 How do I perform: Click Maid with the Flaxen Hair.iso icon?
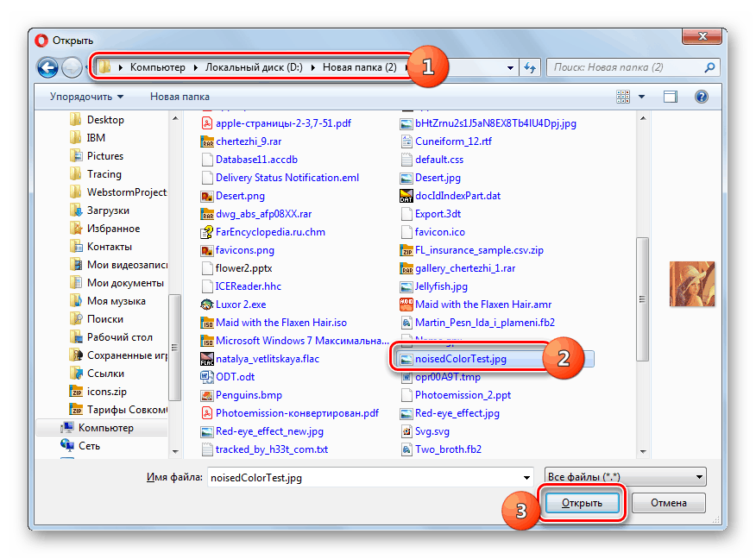(207, 323)
